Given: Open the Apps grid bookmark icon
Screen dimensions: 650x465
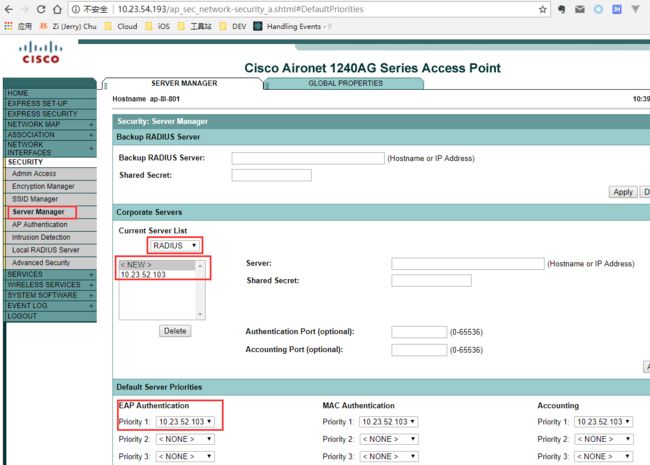Looking at the screenshot, I should (8, 26).
